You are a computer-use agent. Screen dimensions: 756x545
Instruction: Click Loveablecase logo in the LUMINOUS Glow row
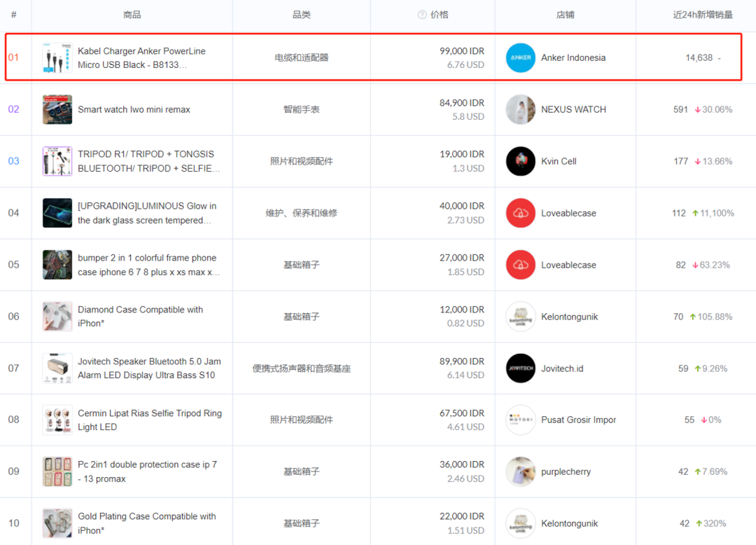coord(521,213)
